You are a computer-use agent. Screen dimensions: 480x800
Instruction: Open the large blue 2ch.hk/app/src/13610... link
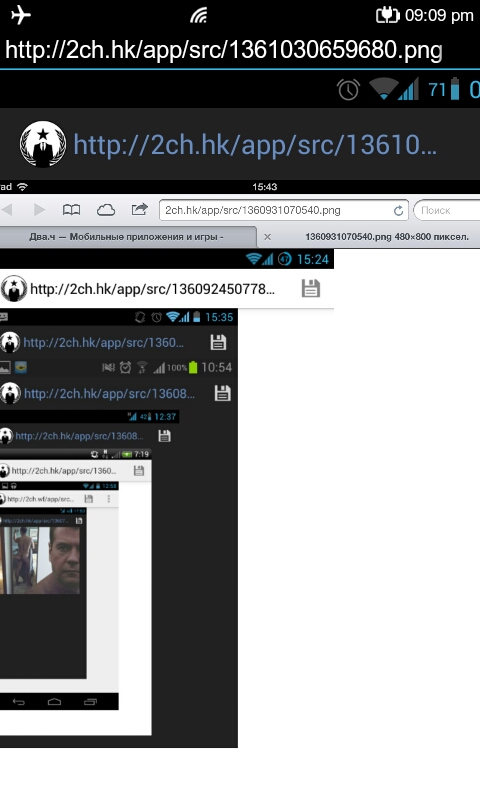255,144
